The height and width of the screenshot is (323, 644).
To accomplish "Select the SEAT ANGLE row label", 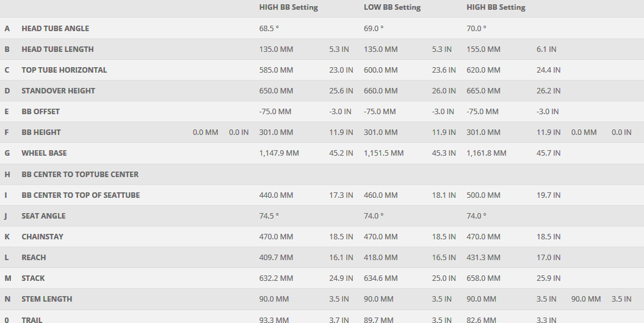I will 43,216.
